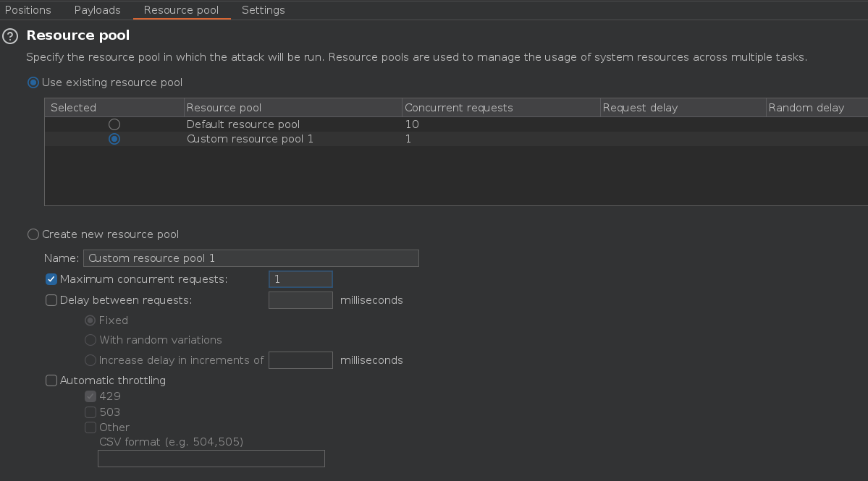Click the Concurrent requests column header
The height and width of the screenshot is (481, 868).
click(458, 108)
